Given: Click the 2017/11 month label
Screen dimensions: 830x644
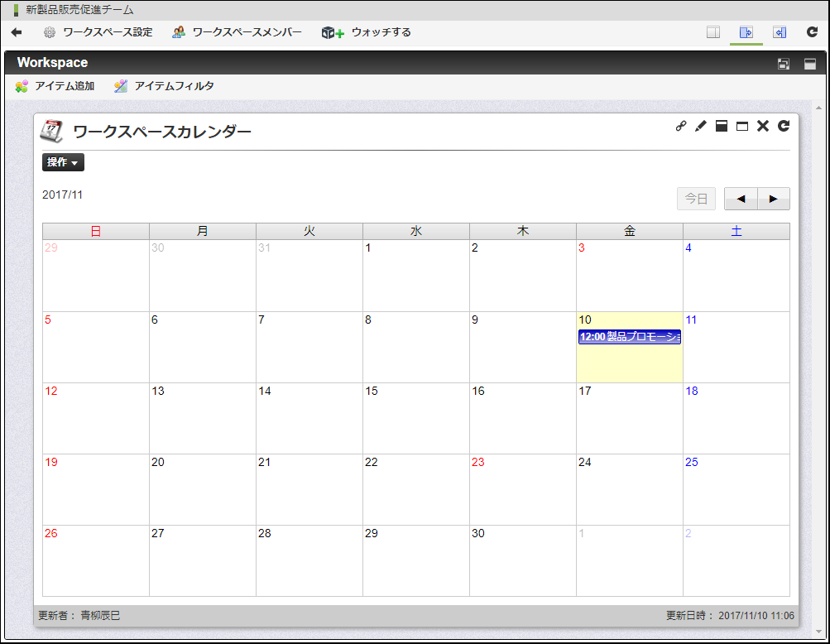Looking at the screenshot, I should (x=62, y=195).
